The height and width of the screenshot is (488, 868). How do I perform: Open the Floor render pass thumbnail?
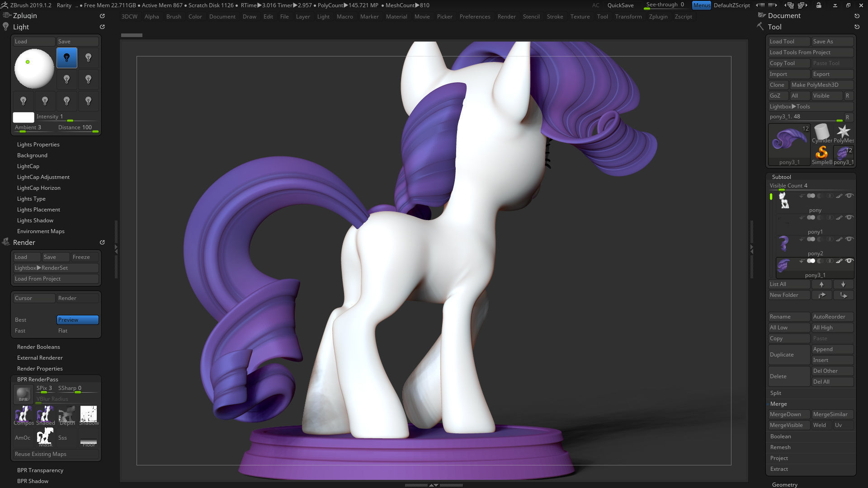[89, 437]
